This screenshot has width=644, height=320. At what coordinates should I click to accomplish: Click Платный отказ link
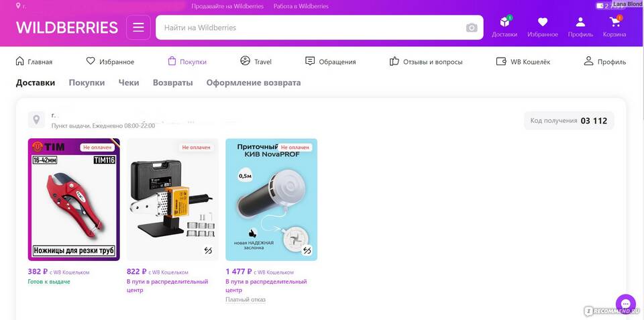tap(246, 299)
